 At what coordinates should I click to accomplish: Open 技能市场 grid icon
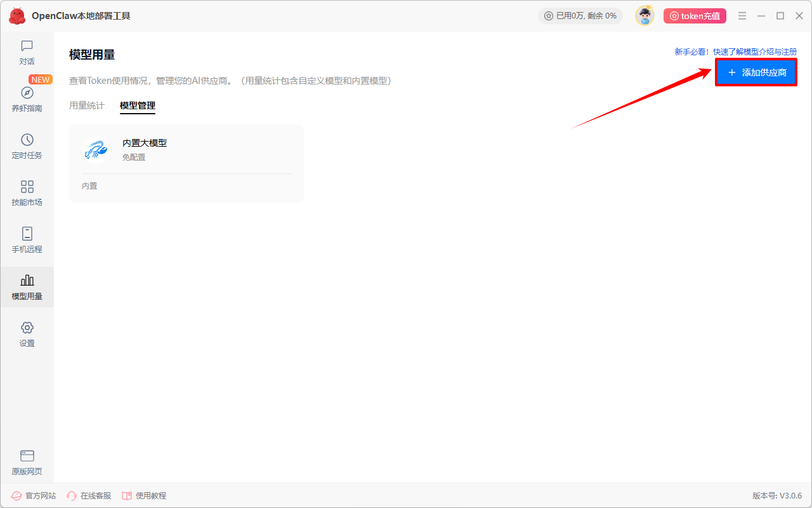pyautogui.click(x=27, y=187)
